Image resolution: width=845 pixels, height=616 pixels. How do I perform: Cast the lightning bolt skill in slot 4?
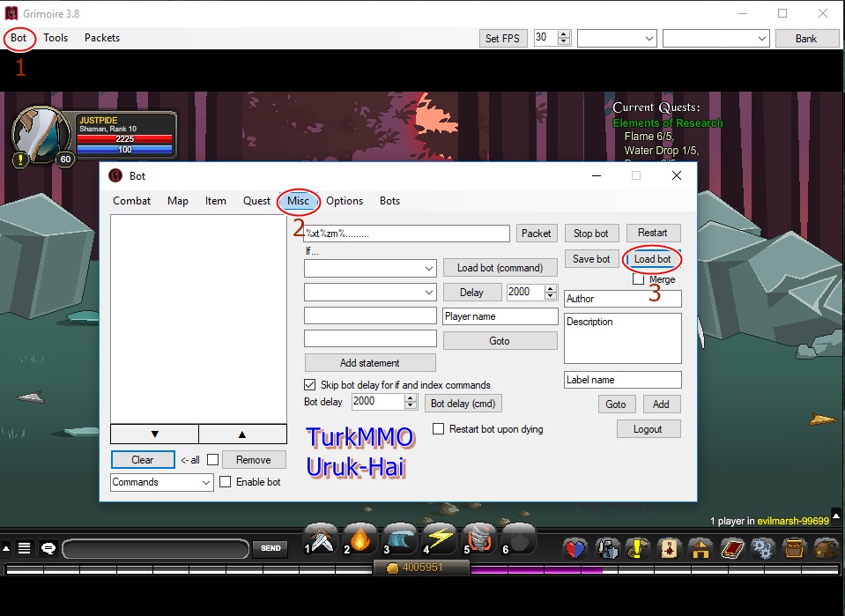pyautogui.click(x=441, y=538)
